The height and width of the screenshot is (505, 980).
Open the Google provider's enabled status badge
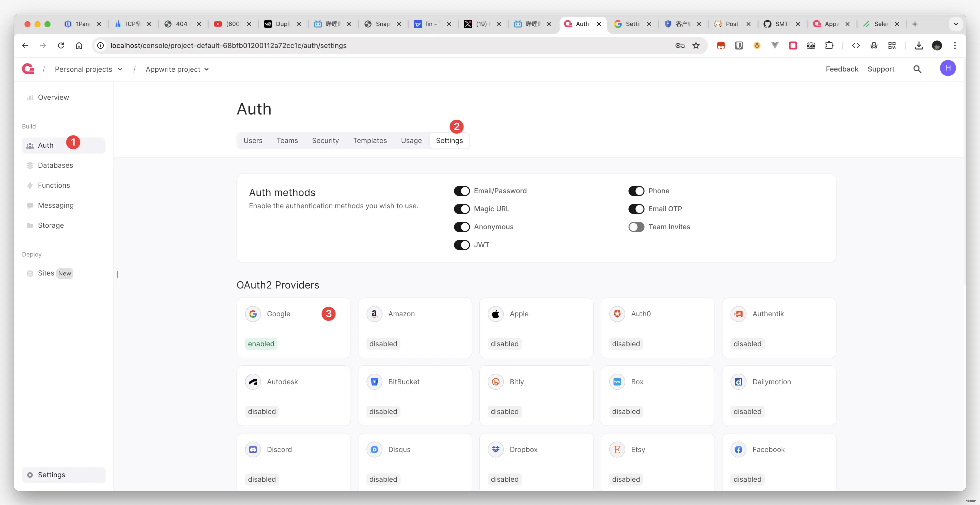coord(261,344)
